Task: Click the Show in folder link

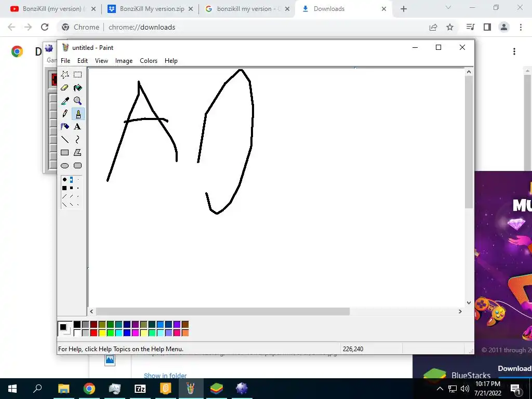Action: click(165, 376)
